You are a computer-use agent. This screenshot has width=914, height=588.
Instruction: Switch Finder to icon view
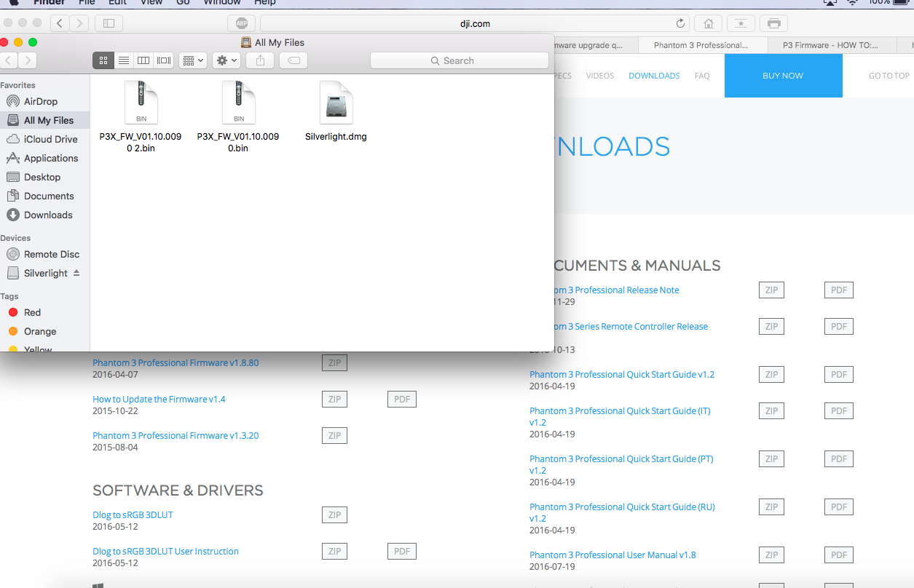(x=103, y=60)
